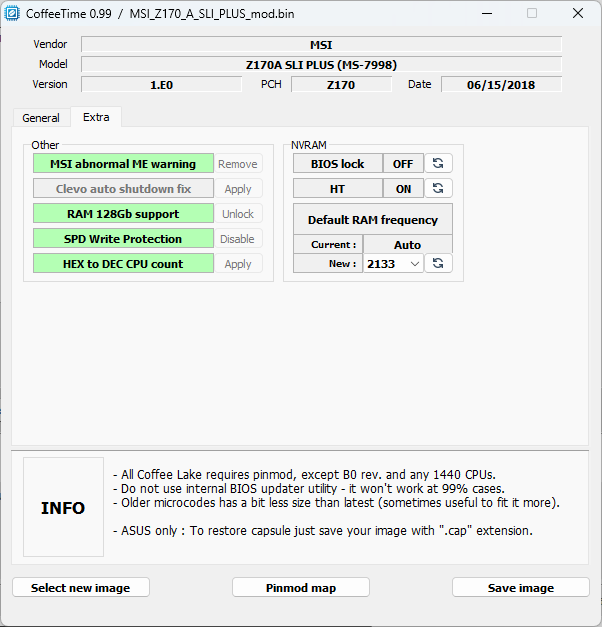The width and height of the screenshot is (602, 627).
Task: Click the SPD Write Protection label
Action: click(123, 239)
